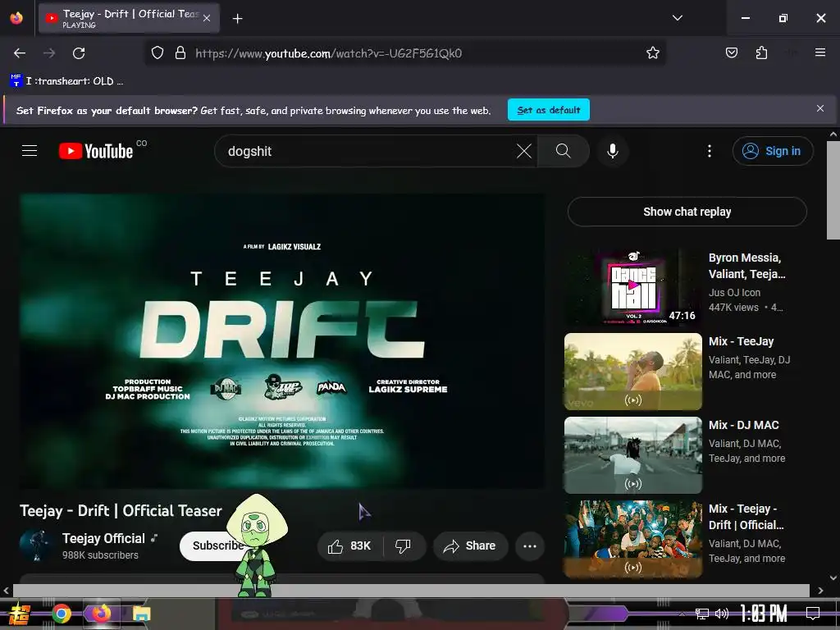Go to the YouTube home logo

pyautogui.click(x=97, y=151)
